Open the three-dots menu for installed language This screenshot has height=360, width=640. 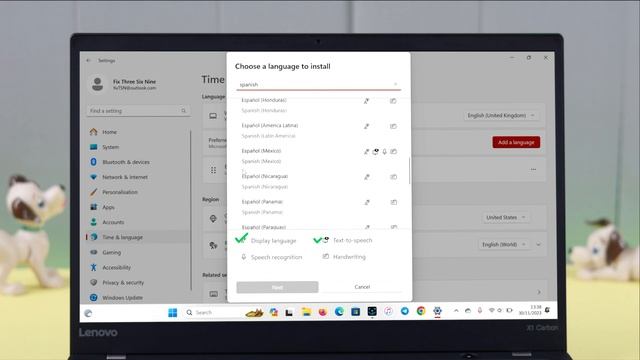pyautogui.click(x=533, y=169)
